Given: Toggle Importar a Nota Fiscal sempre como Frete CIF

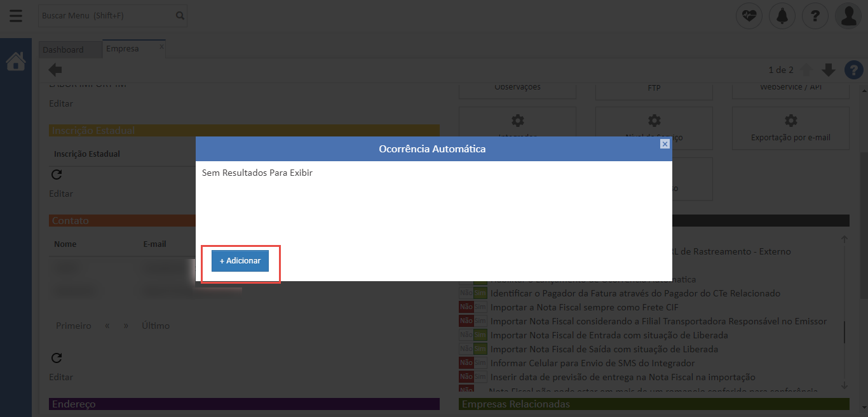Looking at the screenshot, I should point(473,307).
